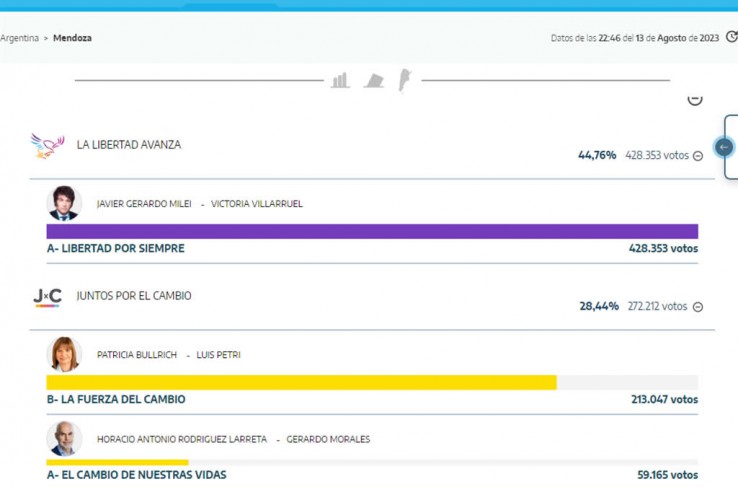Click the JAVIER GERARDO MILEI name

pyautogui.click(x=144, y=204)
